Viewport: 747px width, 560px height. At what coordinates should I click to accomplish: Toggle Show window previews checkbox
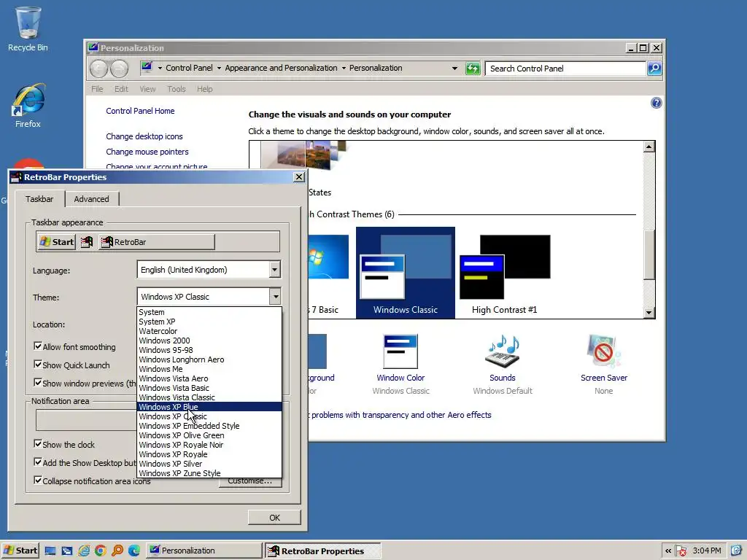tap(38, 382)
